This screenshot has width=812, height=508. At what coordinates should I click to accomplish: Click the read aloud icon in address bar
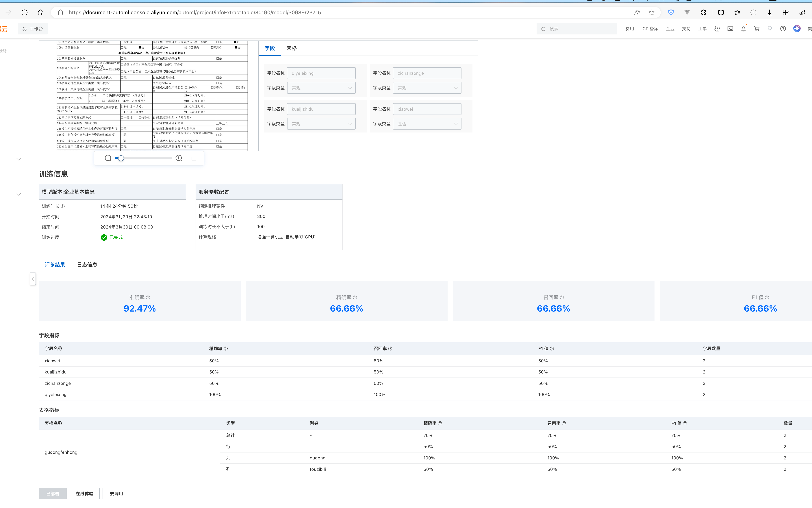(x=637, y=12)
